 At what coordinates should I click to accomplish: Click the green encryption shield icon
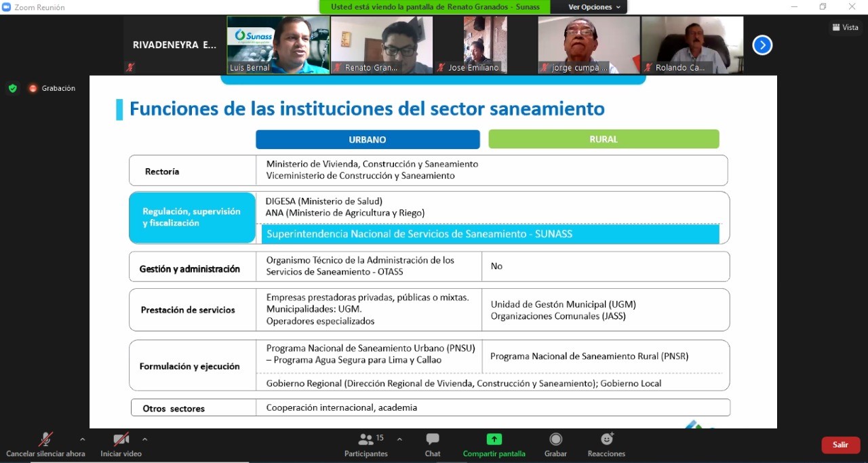click(x=12, y=88)
